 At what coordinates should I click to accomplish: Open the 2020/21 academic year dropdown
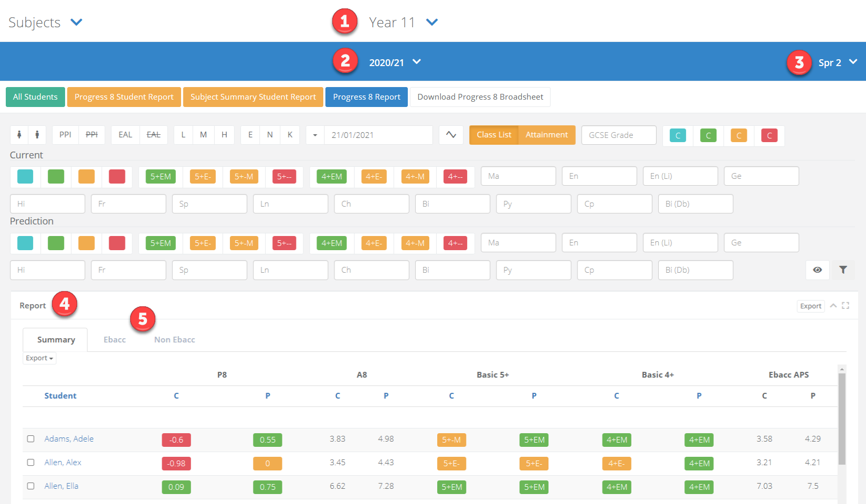click(395, 62)
